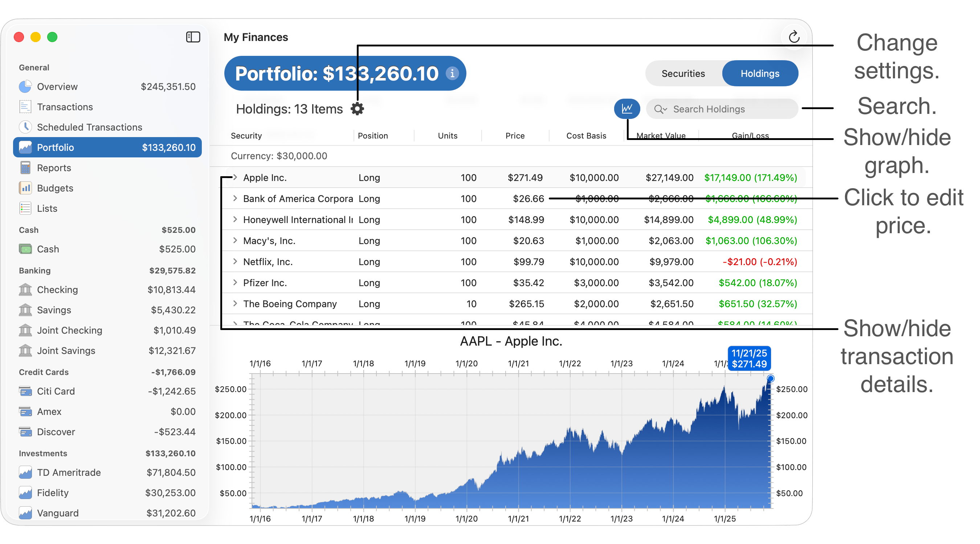Click the blue marker on the AAPL graph

[x=770, y=378]
